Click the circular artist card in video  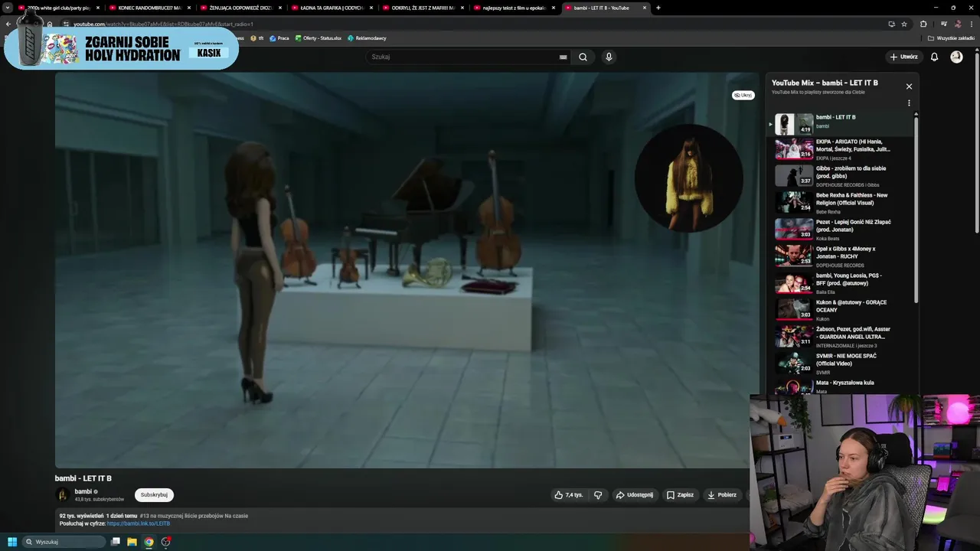[688, 178]
